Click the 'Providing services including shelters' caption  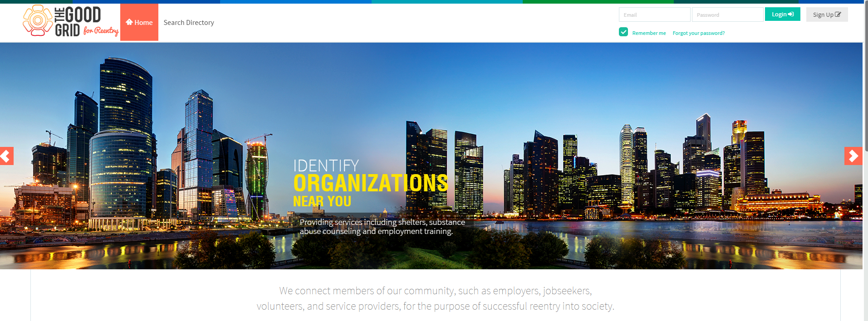click(x=382, y=227)
